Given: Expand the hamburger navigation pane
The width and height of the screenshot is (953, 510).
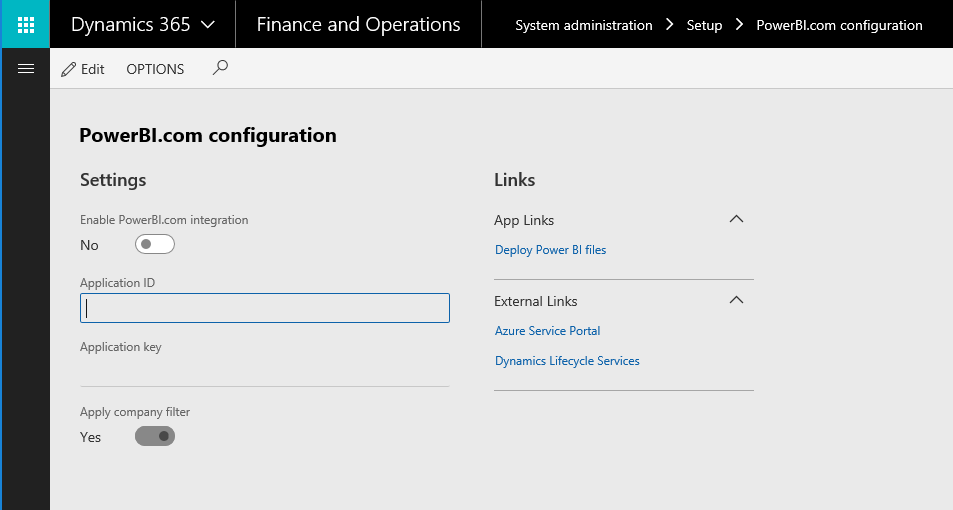Looking at the screenshot, I should (26, 69).
